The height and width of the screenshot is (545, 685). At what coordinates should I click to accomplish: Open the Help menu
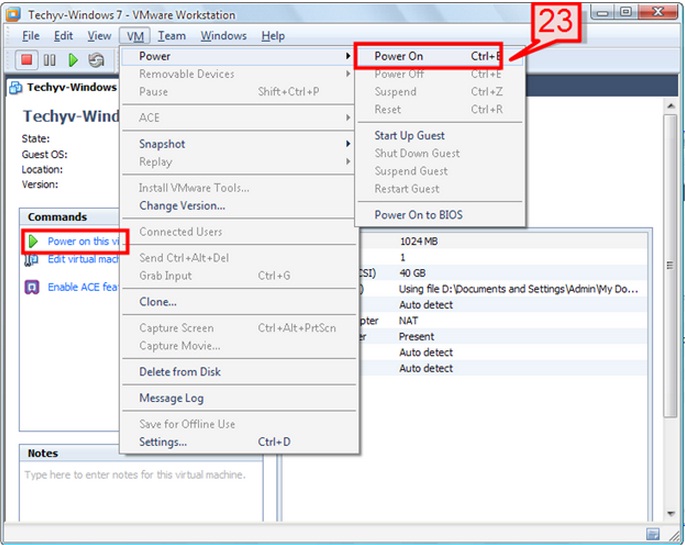point(273,36)
